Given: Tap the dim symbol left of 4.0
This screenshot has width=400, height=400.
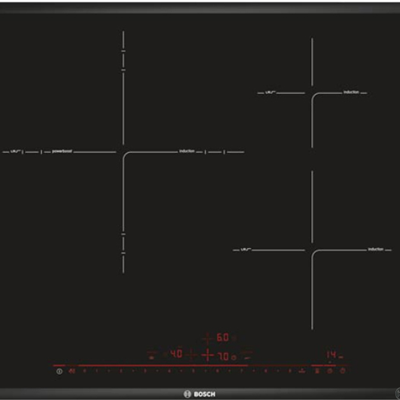Looking at the screenshot, I should 165,354.
